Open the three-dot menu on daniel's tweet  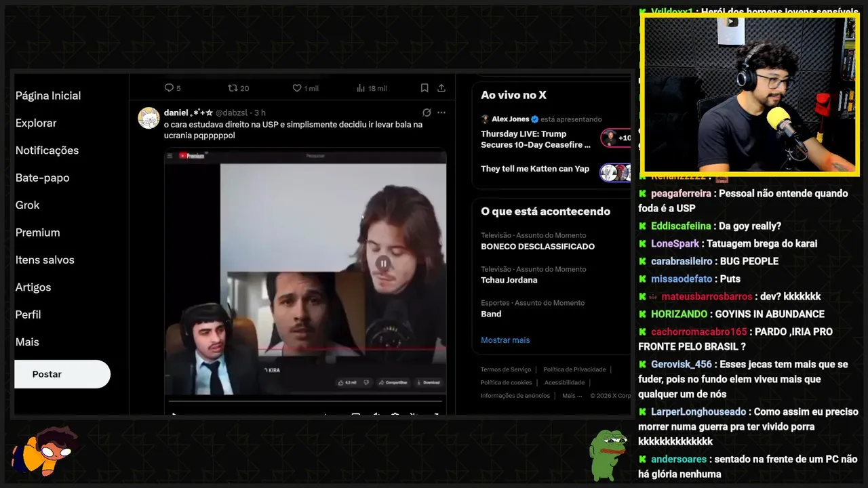441,113
